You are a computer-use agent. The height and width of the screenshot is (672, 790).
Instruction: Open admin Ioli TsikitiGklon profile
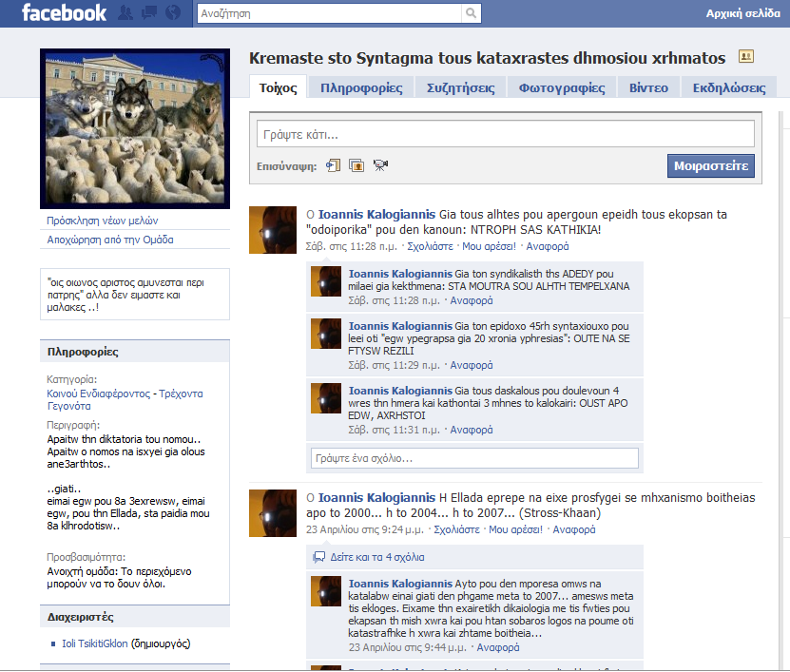point(95,643)
